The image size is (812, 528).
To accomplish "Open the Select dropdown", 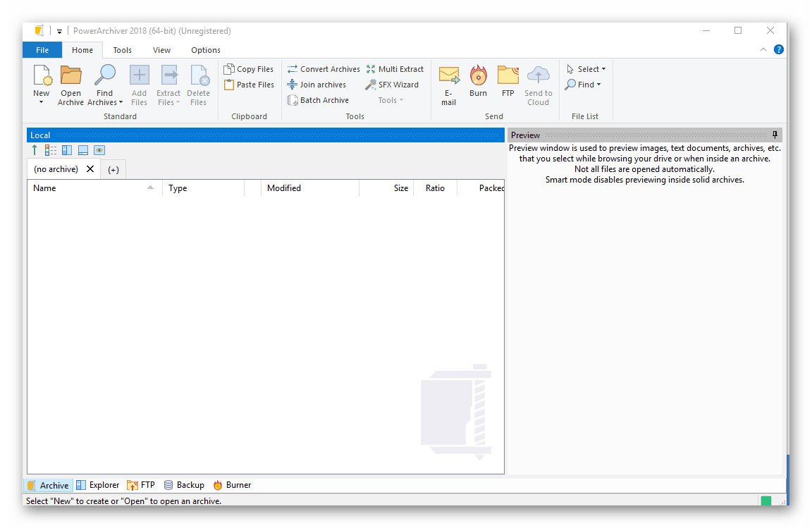I will [586, 69].
